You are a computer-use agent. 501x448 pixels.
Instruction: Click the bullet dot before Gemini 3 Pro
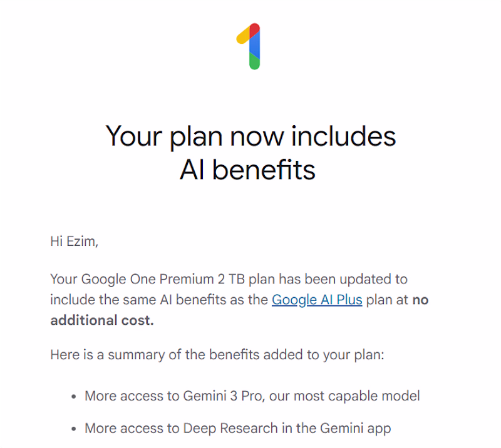73,396
